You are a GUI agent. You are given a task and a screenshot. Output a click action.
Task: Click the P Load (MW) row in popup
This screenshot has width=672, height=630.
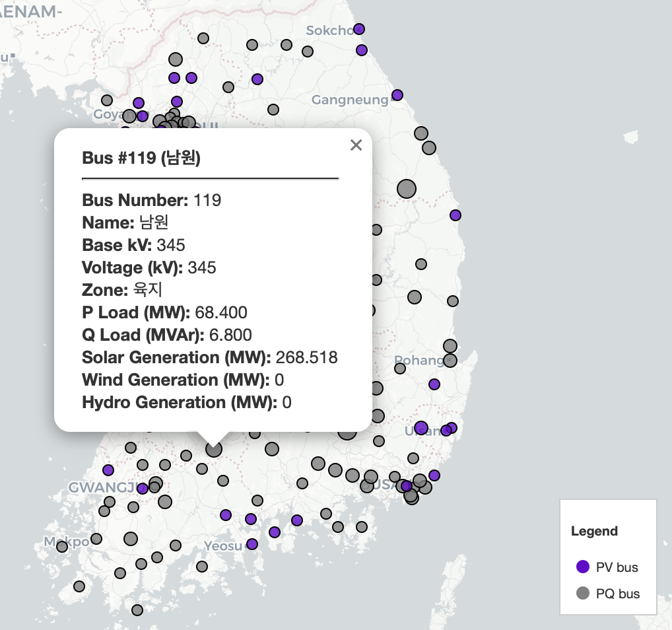(164, 312)
